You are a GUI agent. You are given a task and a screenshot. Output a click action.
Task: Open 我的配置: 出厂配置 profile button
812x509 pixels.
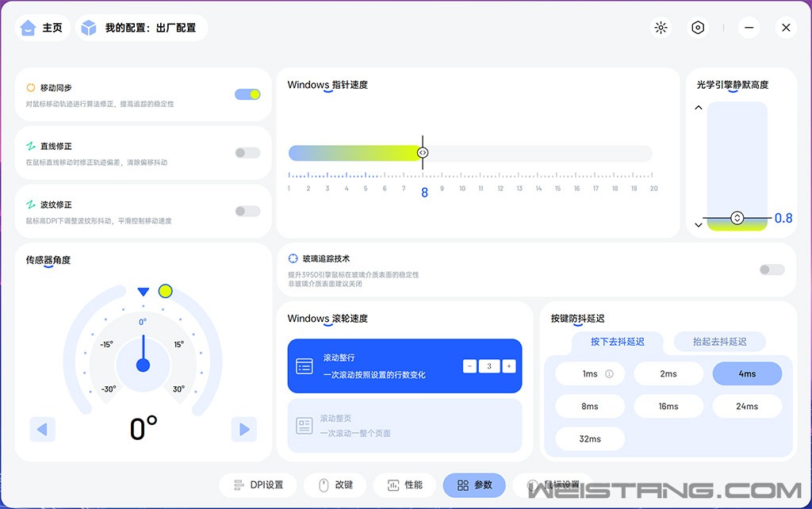pos(142,28)
